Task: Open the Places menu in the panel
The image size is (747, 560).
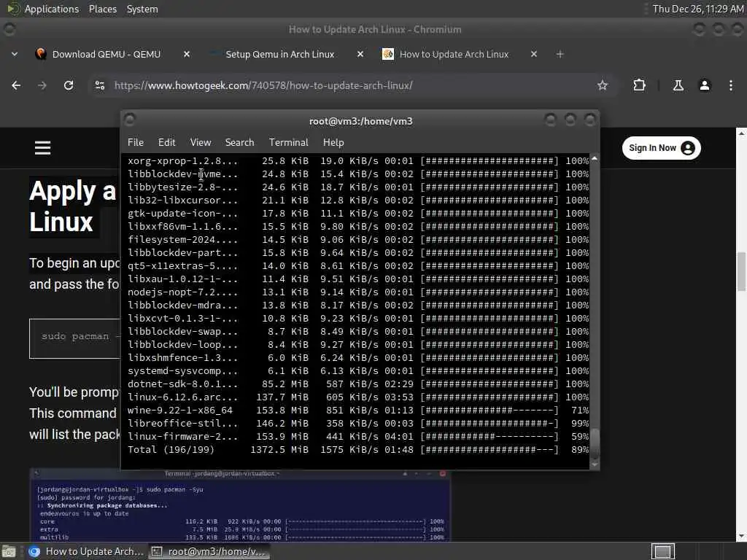Action: coord(102,9)
